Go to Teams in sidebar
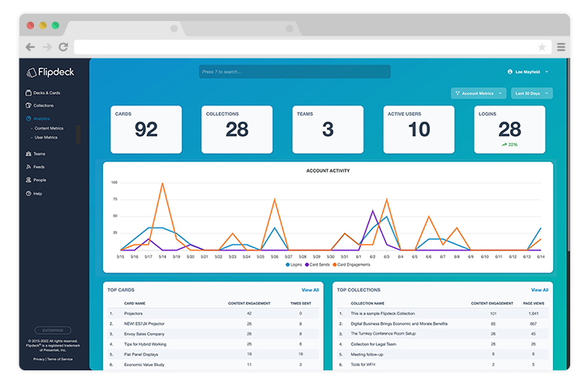The width and height of the screenshot is (588, 389). pyautogui.click(x=35, y=154)
